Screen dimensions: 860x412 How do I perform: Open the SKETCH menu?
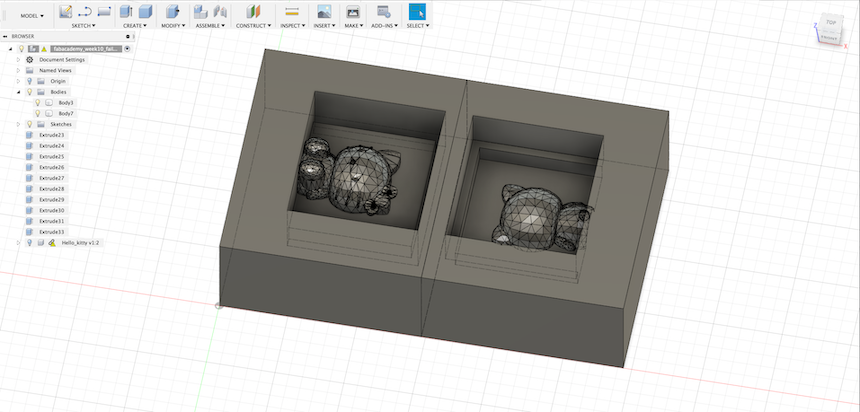pos(83,26)
